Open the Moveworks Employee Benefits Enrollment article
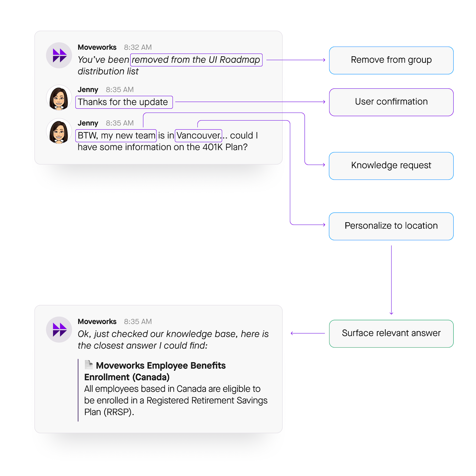The image size is (476, 476). coord(161,366)
